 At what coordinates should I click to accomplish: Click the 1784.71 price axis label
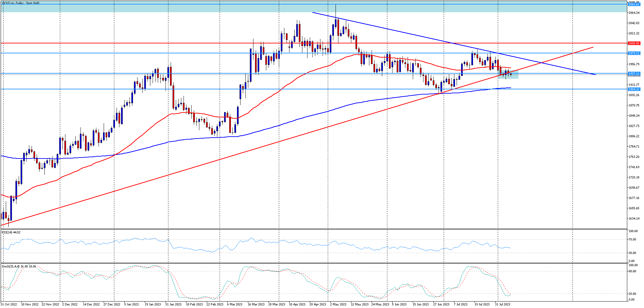634,147
